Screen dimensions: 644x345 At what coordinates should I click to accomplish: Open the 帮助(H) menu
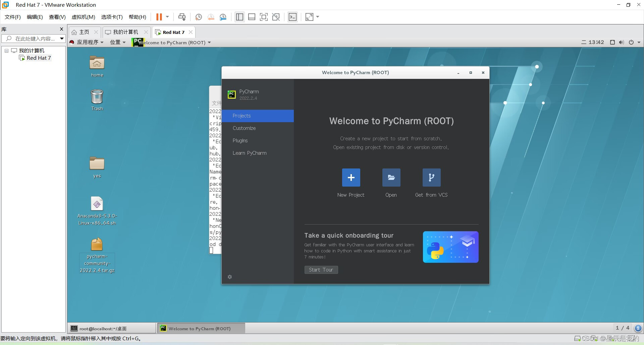138,17
